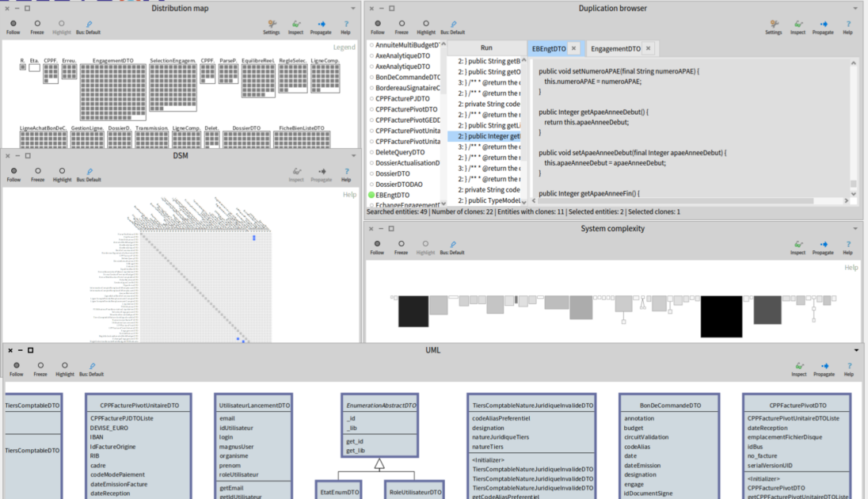The width and height of the screenshot is (868, 499).
Task: Close the EngagementDTO tab
Action: 649,48
